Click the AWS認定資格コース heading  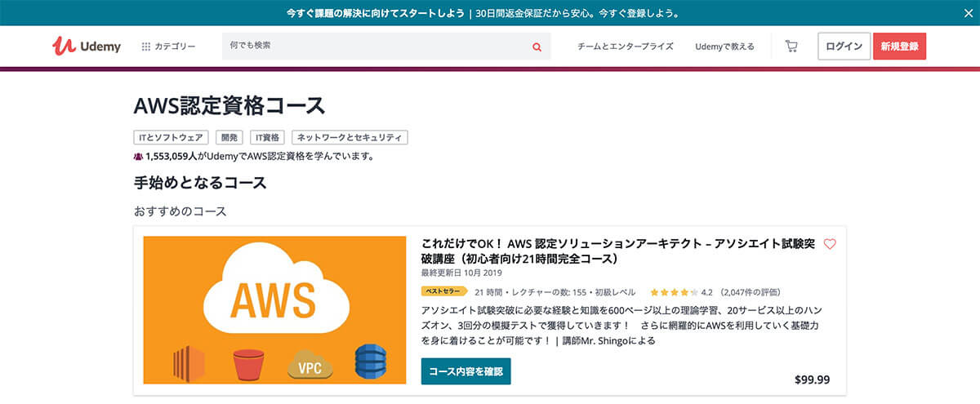tap(229, 105)
